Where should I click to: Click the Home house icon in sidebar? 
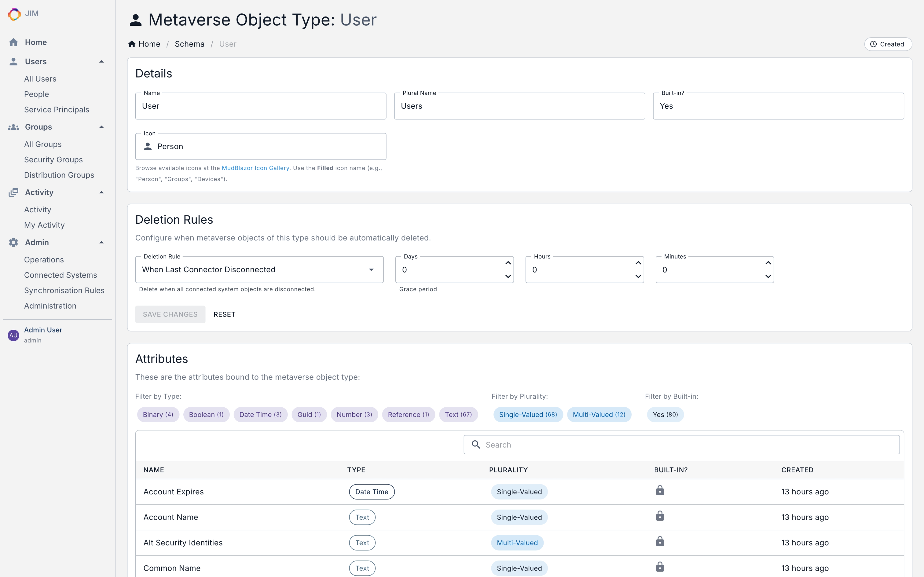[x=14, y=42]
